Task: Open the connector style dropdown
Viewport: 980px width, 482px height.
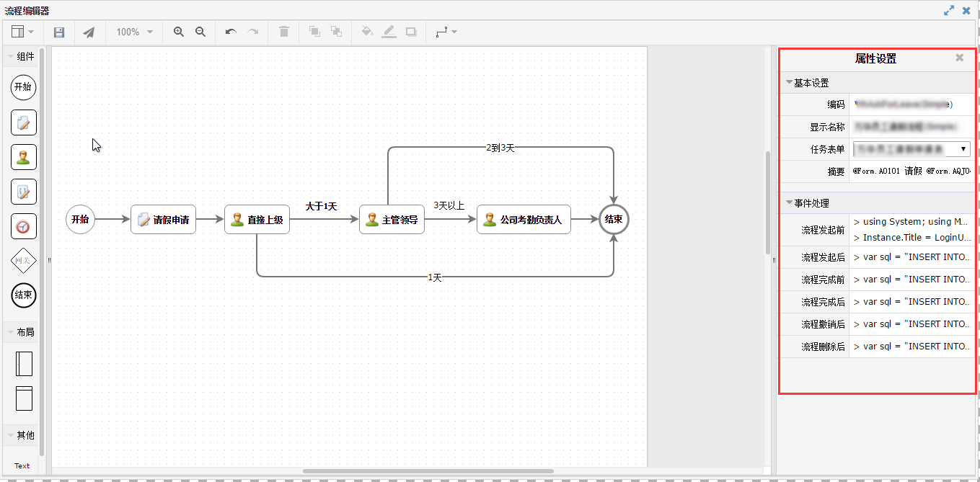Action: point(446,32)
